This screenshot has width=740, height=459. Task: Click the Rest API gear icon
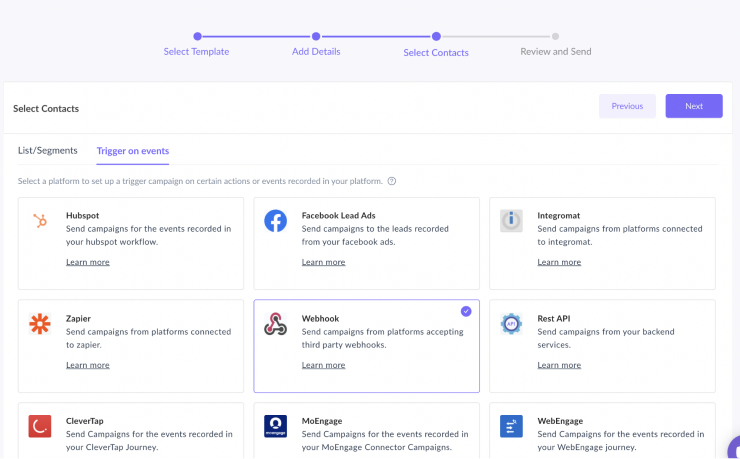[x=511, y=324]
